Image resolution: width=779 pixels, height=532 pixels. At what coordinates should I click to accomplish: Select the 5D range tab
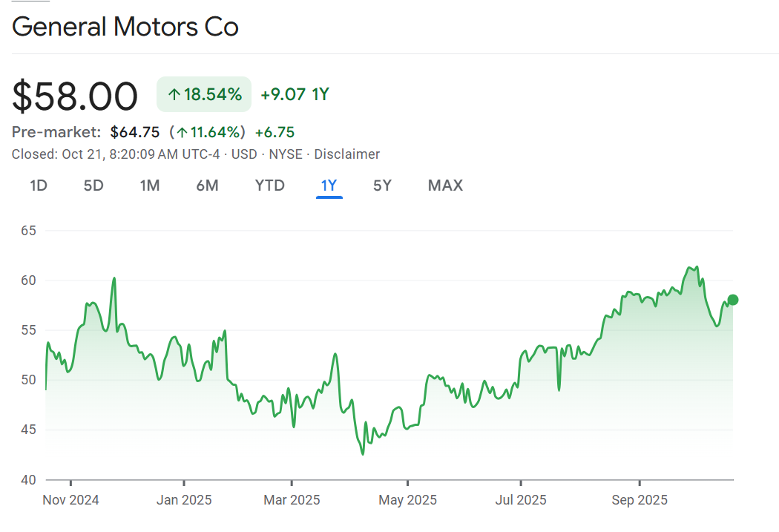[93, 185]
